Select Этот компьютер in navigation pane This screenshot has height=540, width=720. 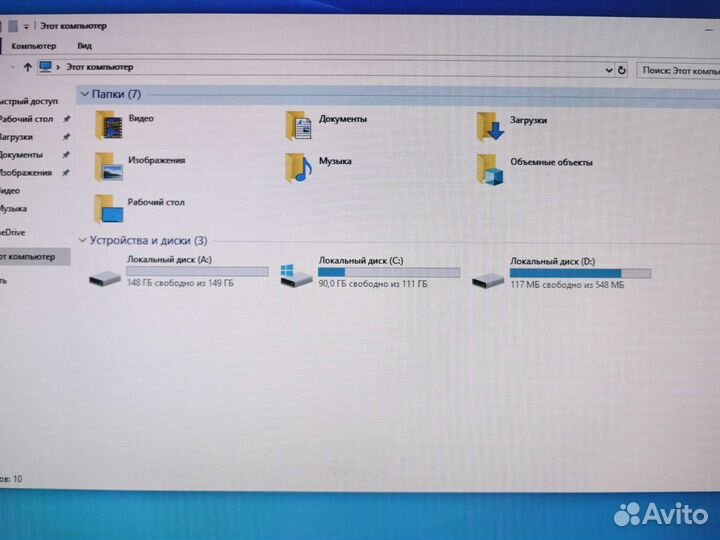pos(35,257)
